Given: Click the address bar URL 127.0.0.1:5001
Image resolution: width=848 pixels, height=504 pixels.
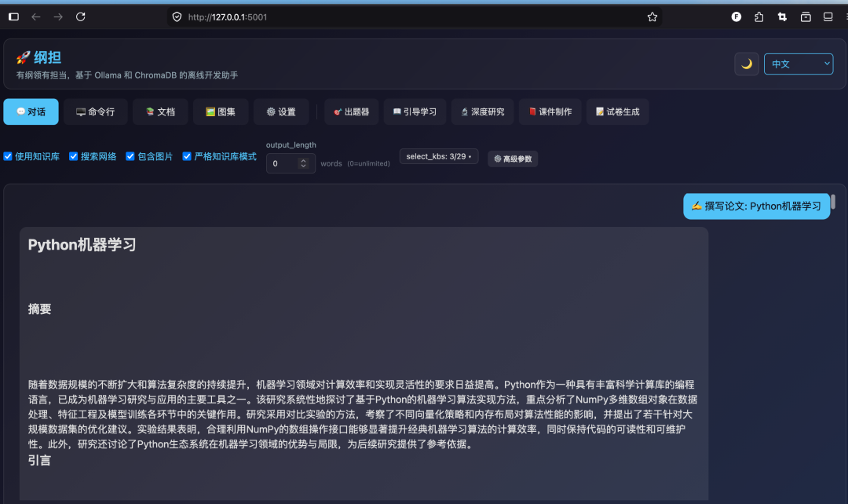Looking at the screenshot, I should coord(228,17).
